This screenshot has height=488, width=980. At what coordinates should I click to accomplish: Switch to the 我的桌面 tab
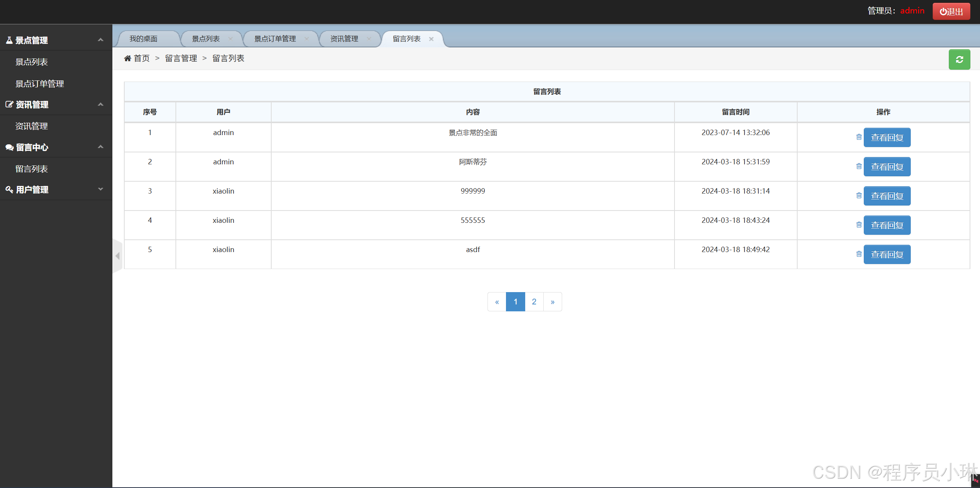click(x=144, y=39)
